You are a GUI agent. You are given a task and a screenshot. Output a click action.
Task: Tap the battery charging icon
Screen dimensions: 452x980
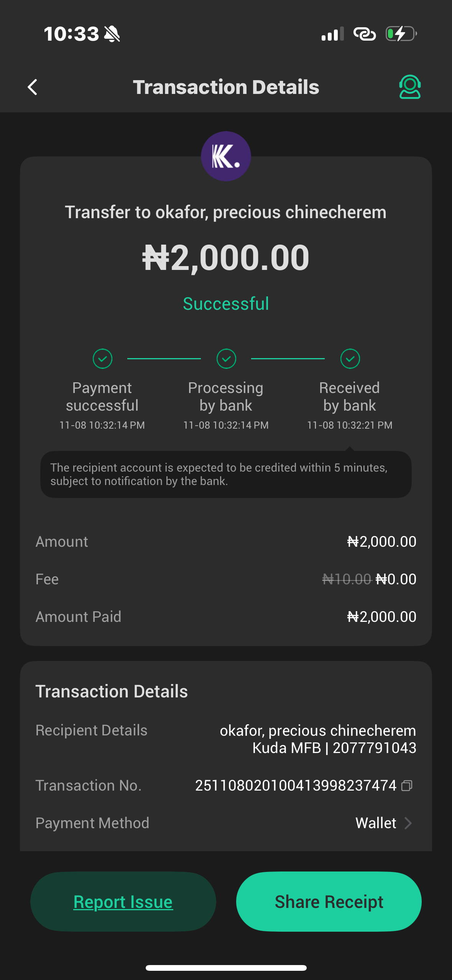401,34
